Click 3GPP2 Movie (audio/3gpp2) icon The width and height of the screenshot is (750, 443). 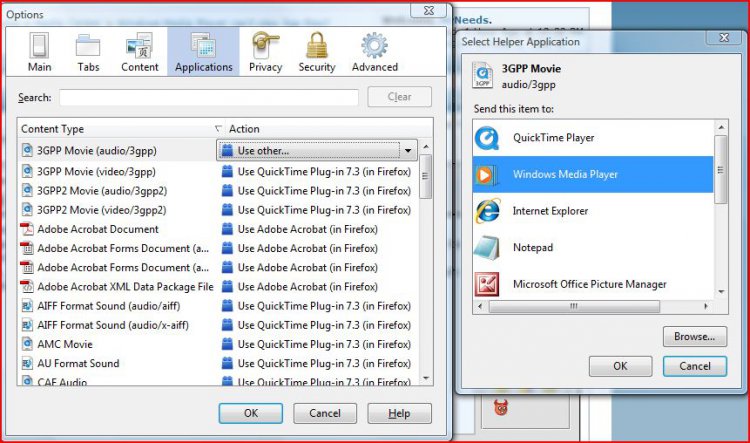click(27, 190)
